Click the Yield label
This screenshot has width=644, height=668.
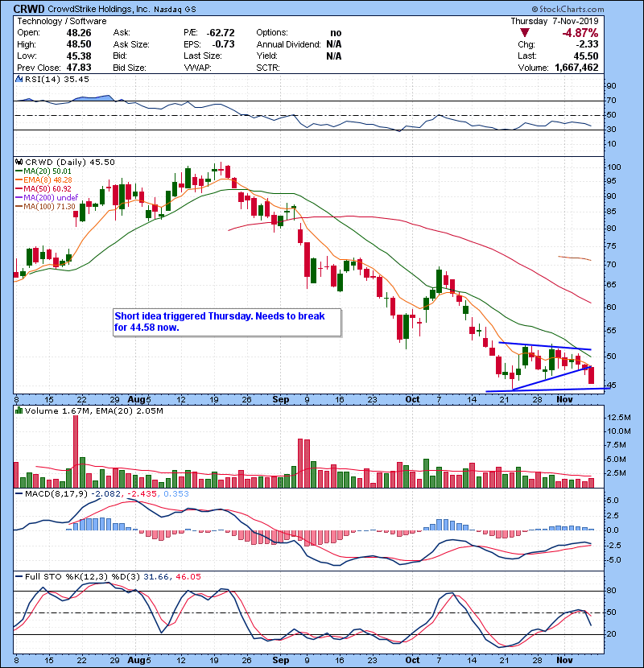coord(267,56)
